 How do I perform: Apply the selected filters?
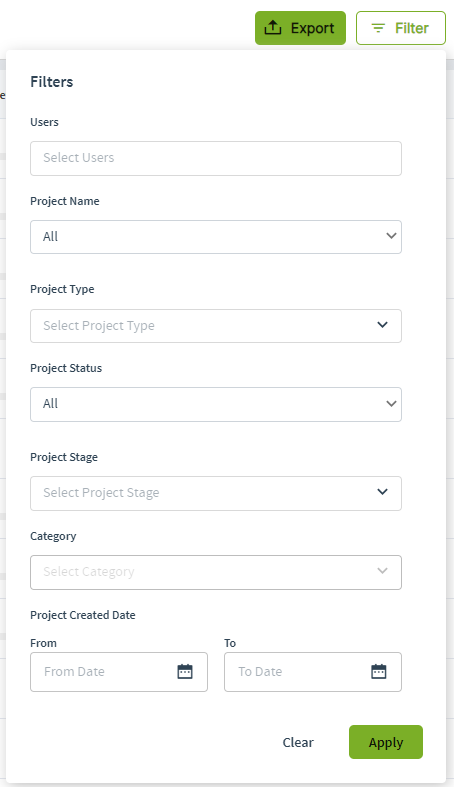pos(386,742)
